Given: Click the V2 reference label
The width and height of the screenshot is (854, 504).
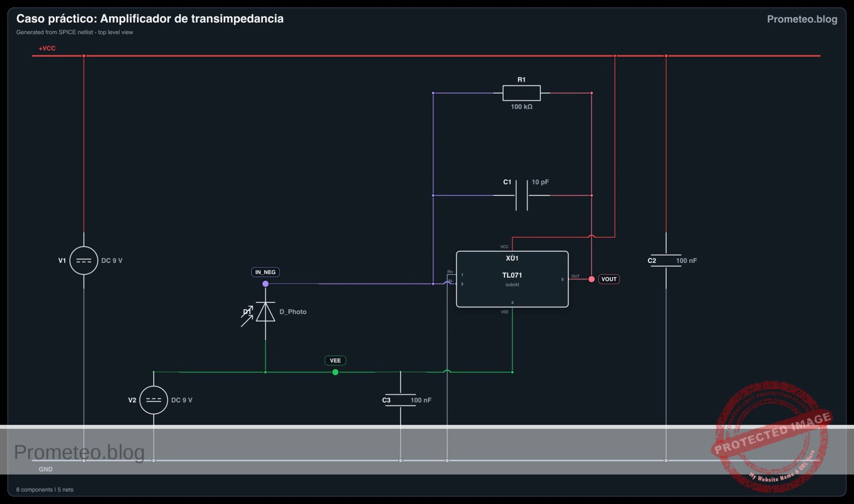Looking at the screenshot, I should (x=132, y=400).
